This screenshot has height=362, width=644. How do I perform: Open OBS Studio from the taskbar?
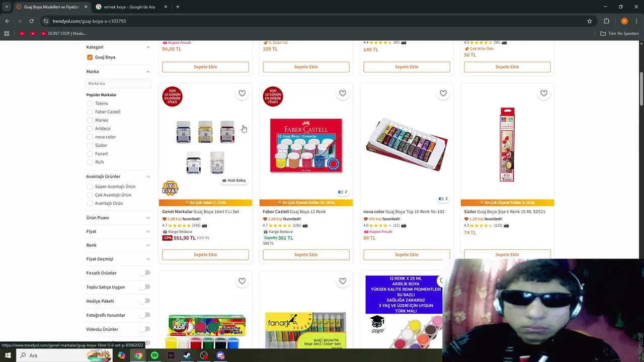pos(204,355)
